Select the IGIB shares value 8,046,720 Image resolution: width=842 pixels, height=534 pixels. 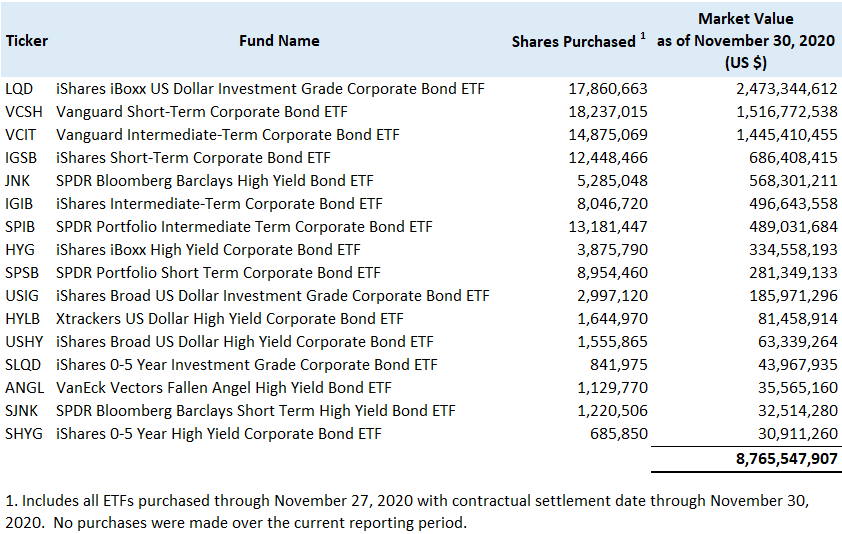click(x=607, y=204)
